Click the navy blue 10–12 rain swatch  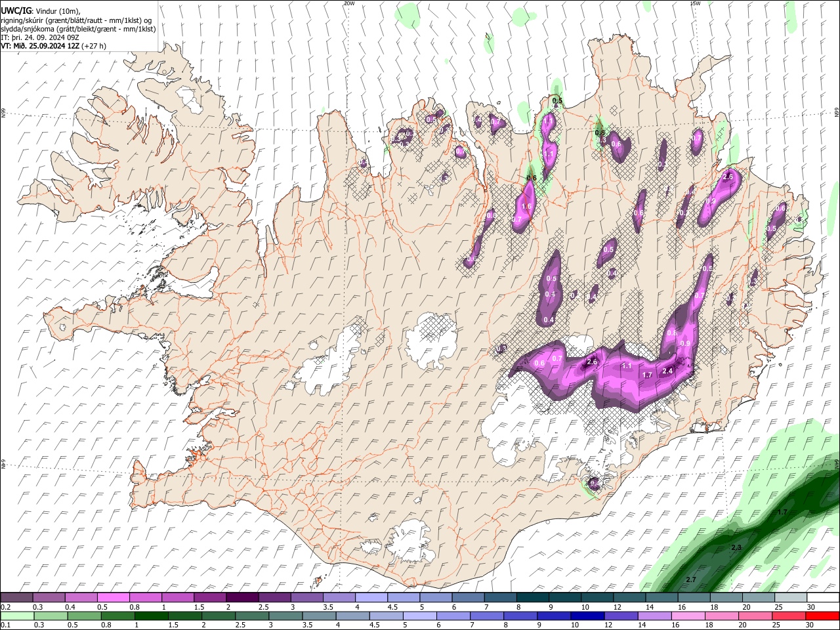(x=587, y=616)
